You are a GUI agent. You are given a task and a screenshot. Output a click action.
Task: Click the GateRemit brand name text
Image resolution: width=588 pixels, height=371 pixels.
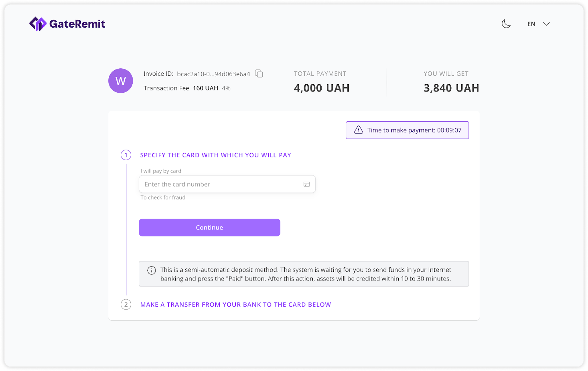coord(77,24)
